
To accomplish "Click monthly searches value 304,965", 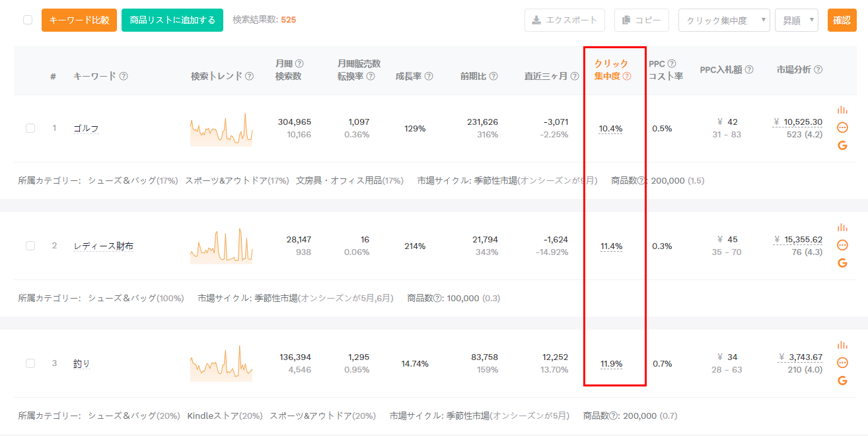I will (295, 122).
